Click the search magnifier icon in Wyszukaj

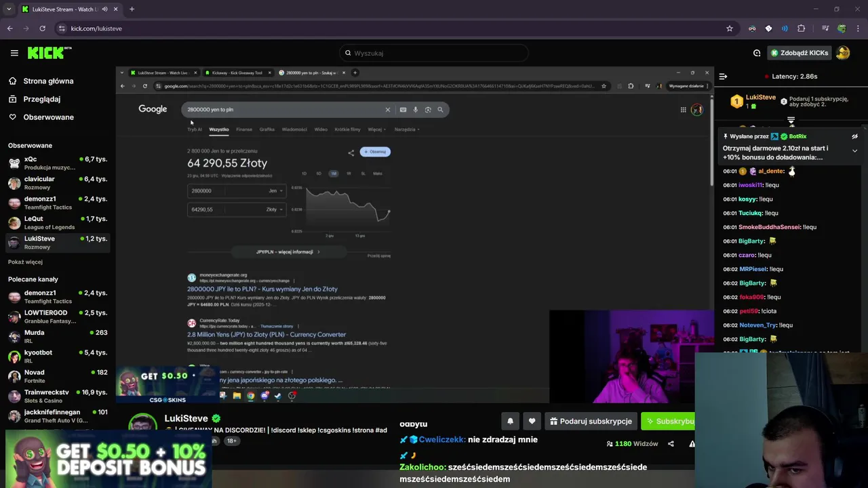[348, 53]
